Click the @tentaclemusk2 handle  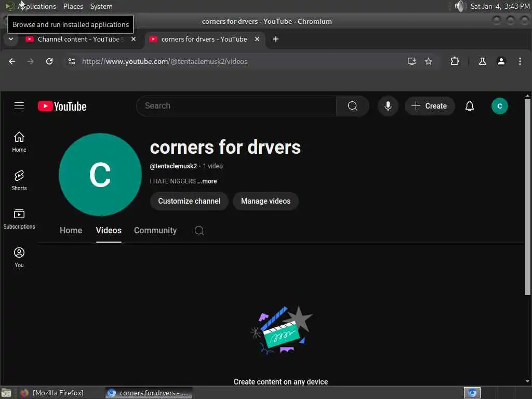tap(174, 166)
